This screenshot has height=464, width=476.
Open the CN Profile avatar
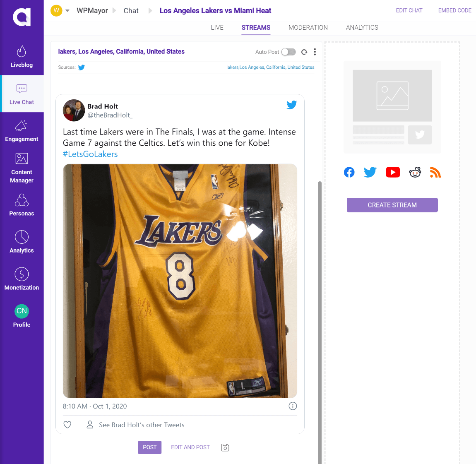(x=22, y=311)
